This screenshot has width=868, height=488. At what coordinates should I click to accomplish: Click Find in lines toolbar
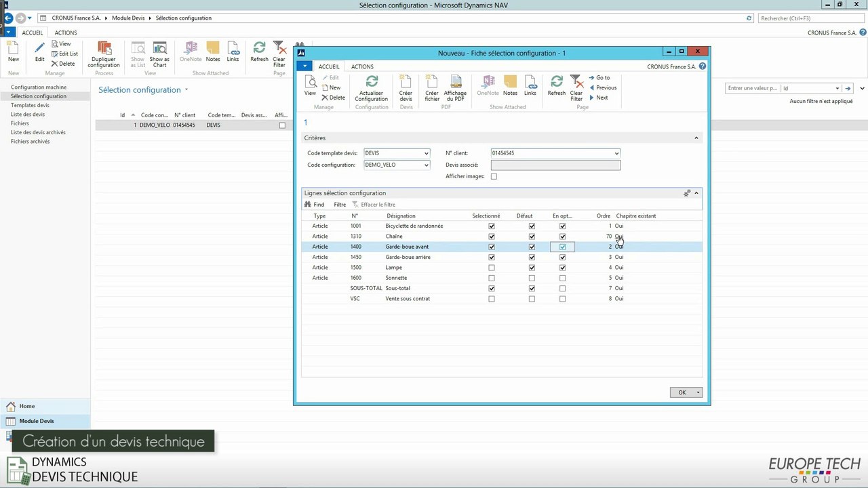(315, 204)
